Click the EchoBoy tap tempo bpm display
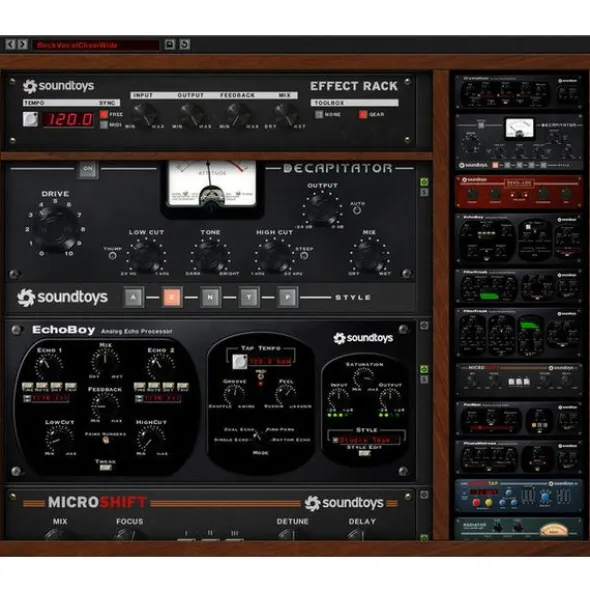This screenshot has height=591, width=590. pyautogui.click(x=270, y=361)
